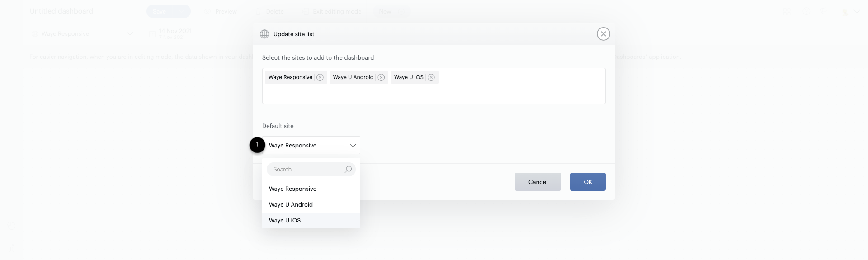Confirm the site list with OK
Viewport: 868px width, 260px height.
tap(587, 182)
